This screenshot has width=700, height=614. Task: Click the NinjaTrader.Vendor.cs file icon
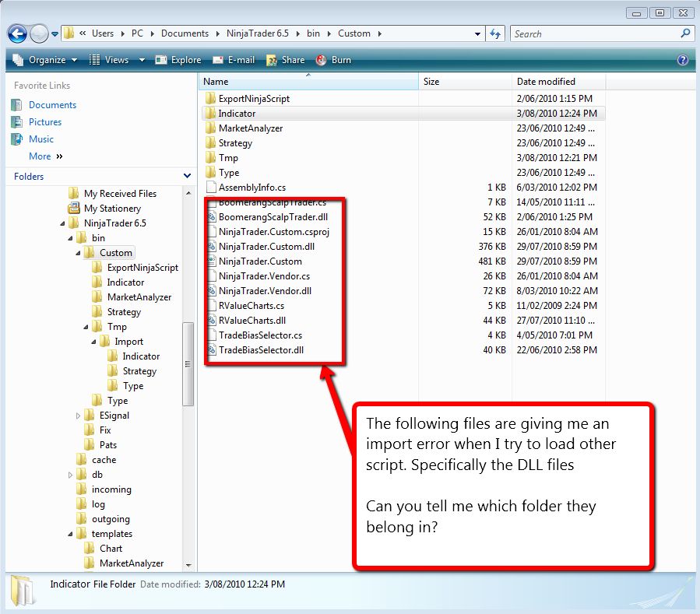point(212,275)
